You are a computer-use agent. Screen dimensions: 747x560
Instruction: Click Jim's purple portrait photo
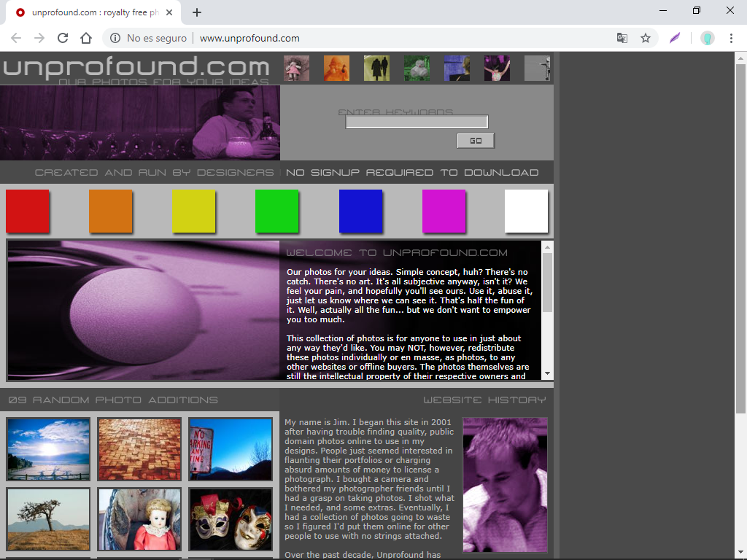click(505, 485)
